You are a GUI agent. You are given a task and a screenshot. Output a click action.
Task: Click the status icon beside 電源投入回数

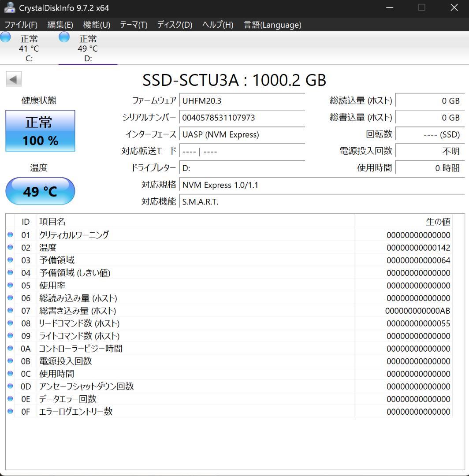click(x=10, y=361)
